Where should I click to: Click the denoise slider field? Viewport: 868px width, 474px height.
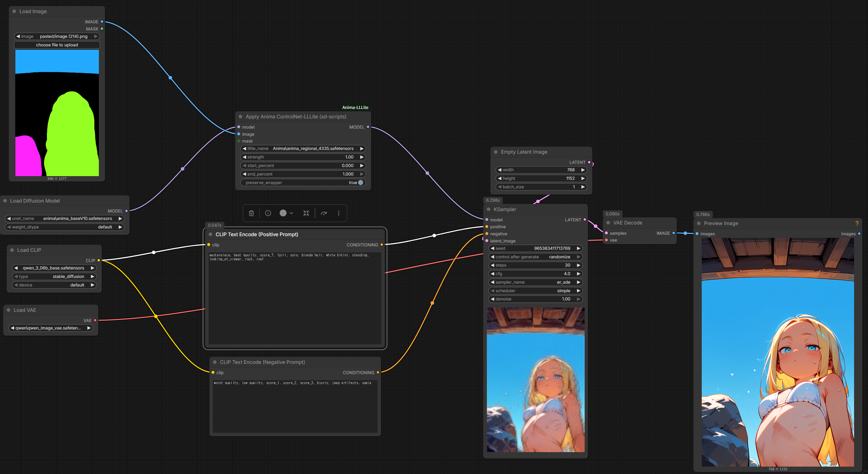point(535,299)
